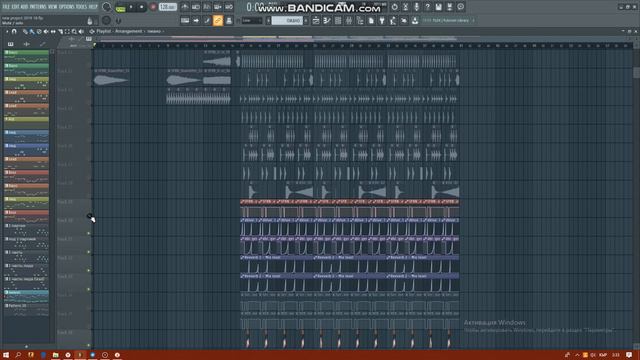
Task: Select Pattern 38 in picker list
Action: 27,309
